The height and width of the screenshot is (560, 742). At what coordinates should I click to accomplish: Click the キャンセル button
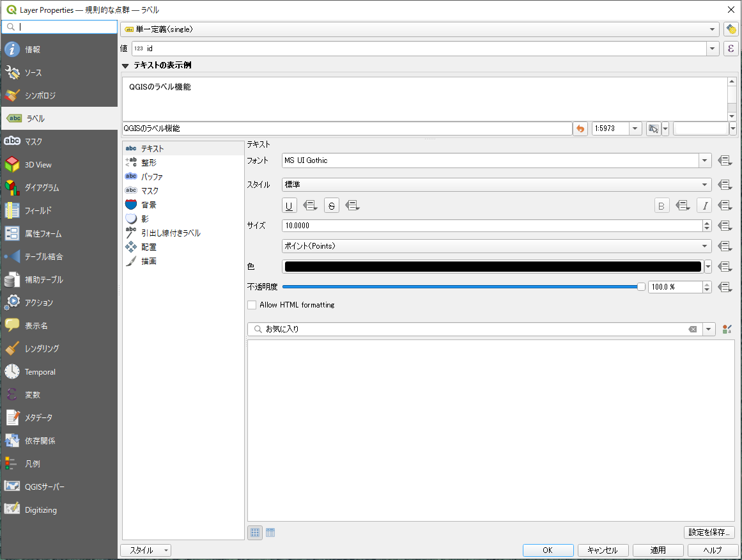pyautogui.click(x=603, y=550)
